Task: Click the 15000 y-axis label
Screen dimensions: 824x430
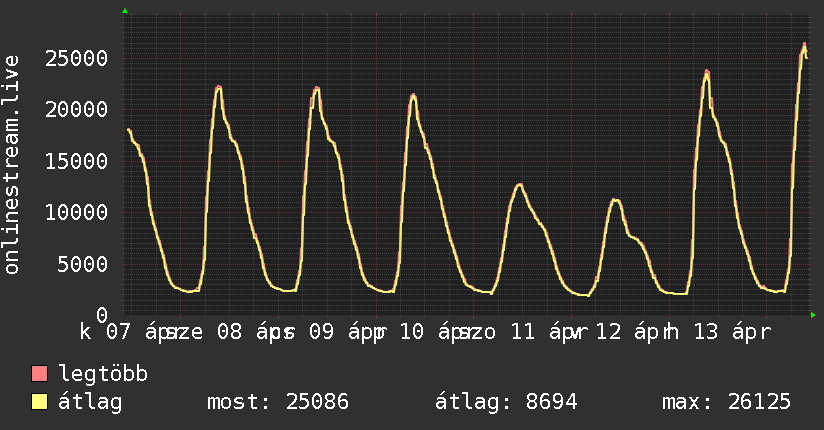Action: (77, 161)
